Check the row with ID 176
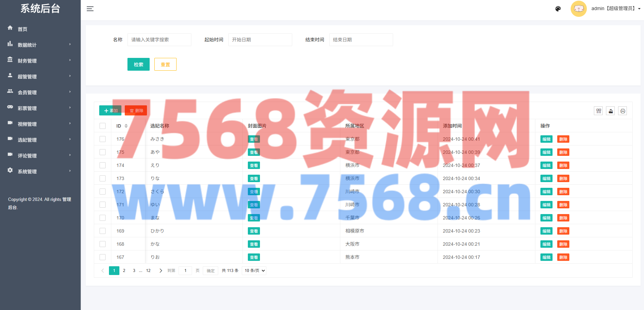The height and width of the screenshot is (310, 644). 103,139
